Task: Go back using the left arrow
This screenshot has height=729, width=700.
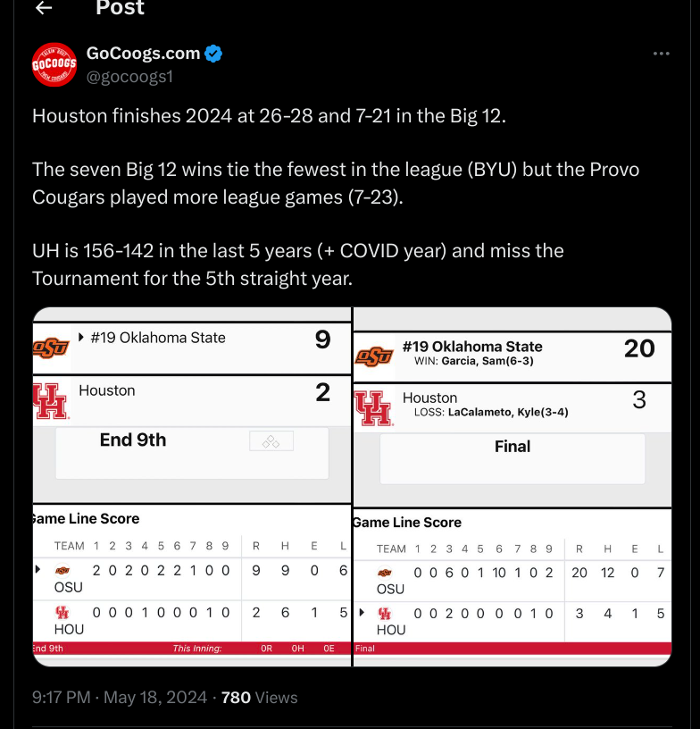Action: click(44, 7)
